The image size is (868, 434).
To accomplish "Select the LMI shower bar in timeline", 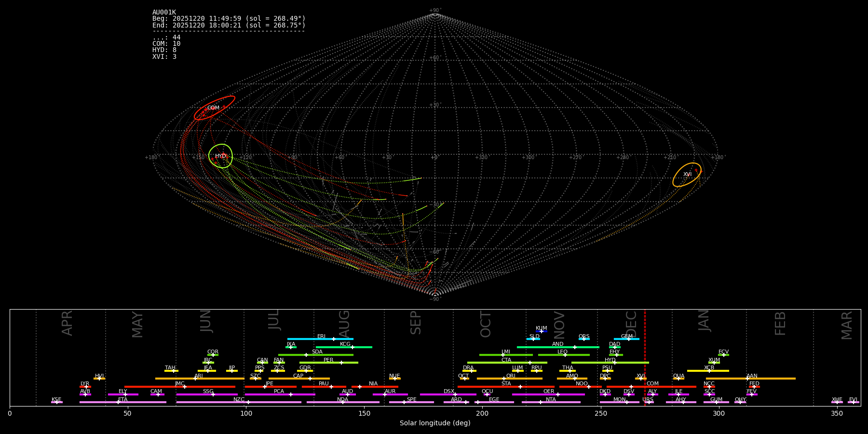I will (506, 355).
